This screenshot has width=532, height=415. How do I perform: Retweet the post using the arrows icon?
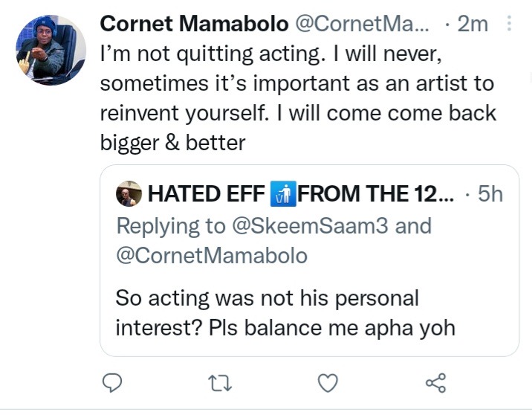[220, 383]
